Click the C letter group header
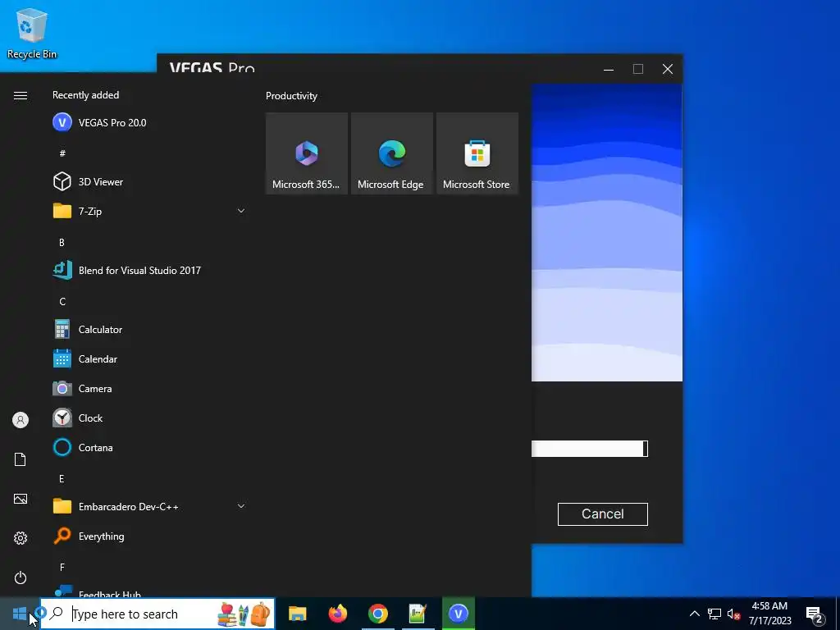The image size is (840, 630). (x=62, y=302)
